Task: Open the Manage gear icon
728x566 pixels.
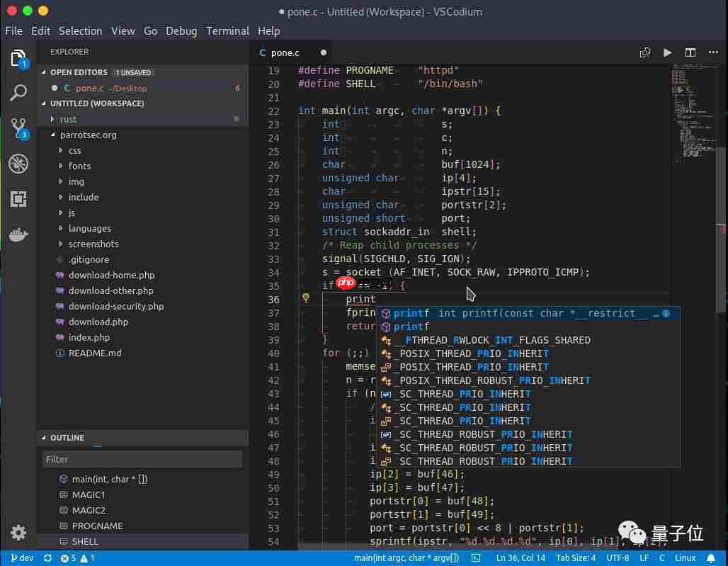Action: (x=18, y=533)
